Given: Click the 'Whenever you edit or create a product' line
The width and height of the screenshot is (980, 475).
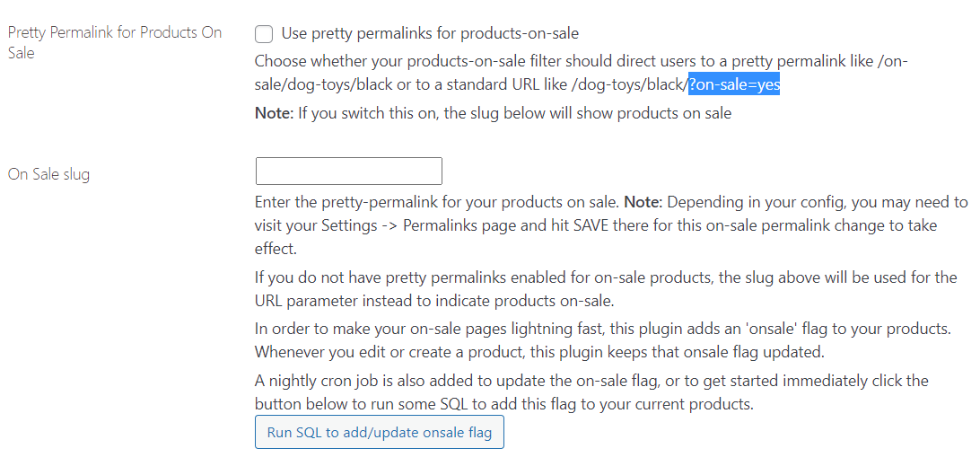Looking at the screenshot, I should coord(540,352).
